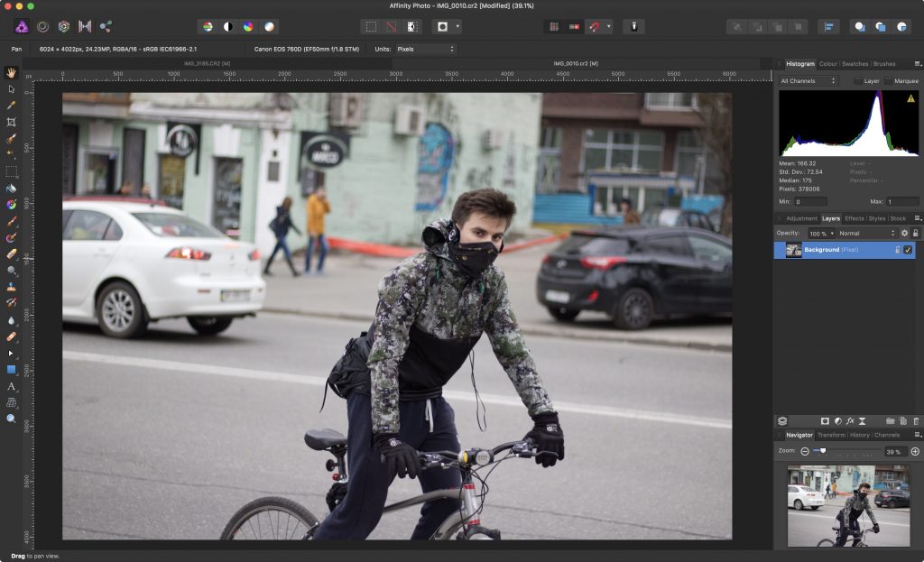Select the Artistic Text tool
This screenshot has height=562, width=924.
[x=11, y=386]
